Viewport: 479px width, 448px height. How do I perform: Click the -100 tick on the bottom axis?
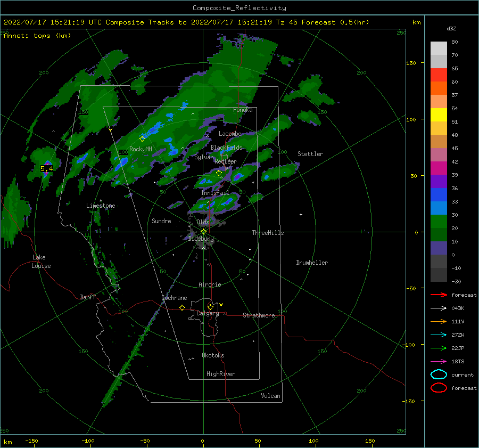(88, 441)
